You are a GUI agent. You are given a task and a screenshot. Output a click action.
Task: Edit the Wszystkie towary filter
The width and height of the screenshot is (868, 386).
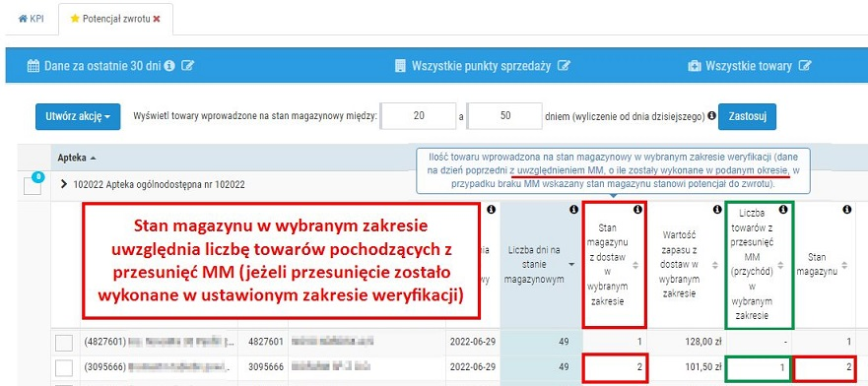(x=805, y=66)
